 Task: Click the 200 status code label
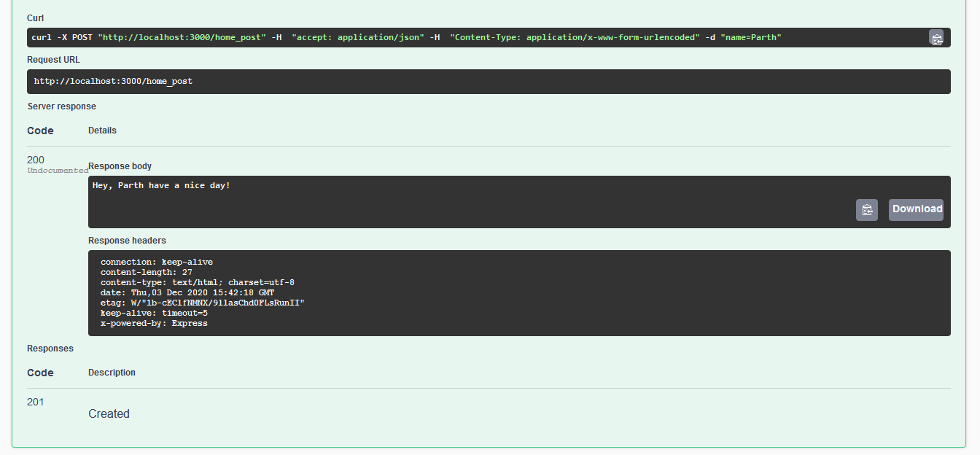point(35,160)
